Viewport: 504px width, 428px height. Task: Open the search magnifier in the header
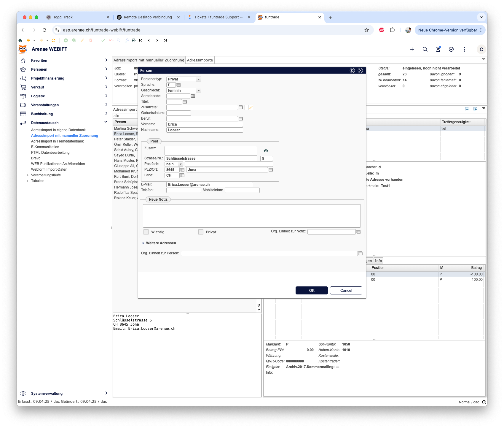(425, 49)
